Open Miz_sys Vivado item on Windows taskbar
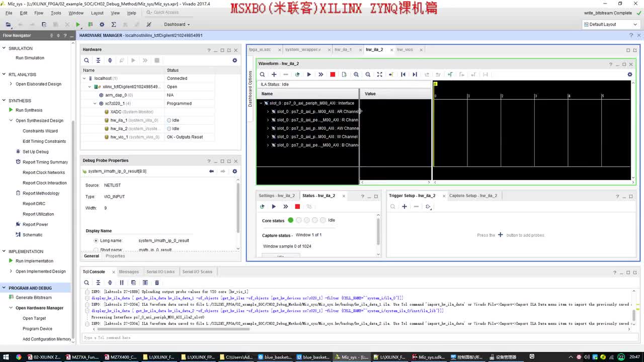 352,357
